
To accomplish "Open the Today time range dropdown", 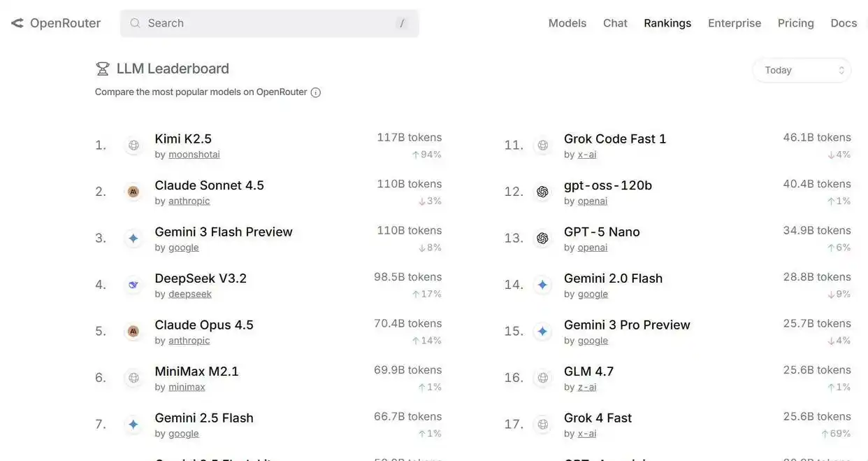I will click(802, 70).
